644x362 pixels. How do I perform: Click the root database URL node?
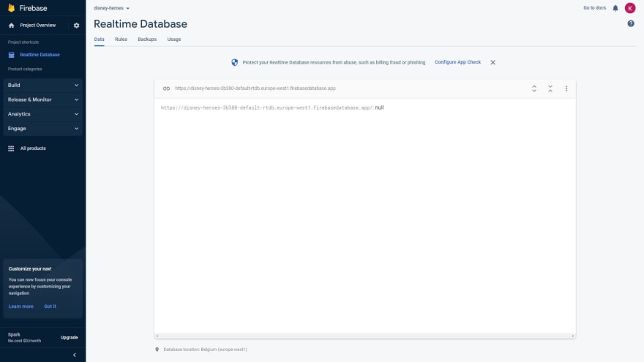267,108
